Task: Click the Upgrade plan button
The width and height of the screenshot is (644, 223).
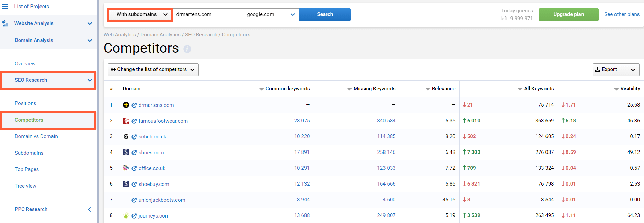Action: (x=568, y=14)
